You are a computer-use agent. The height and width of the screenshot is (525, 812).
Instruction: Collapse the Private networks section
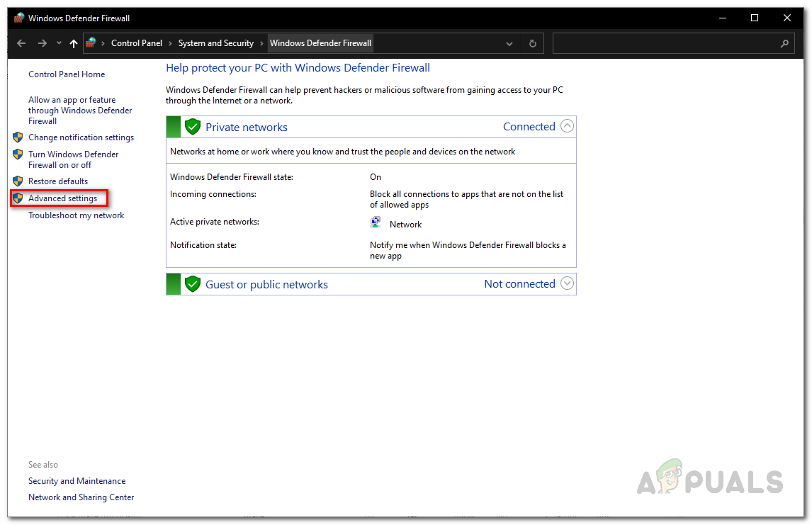(567, 126)
